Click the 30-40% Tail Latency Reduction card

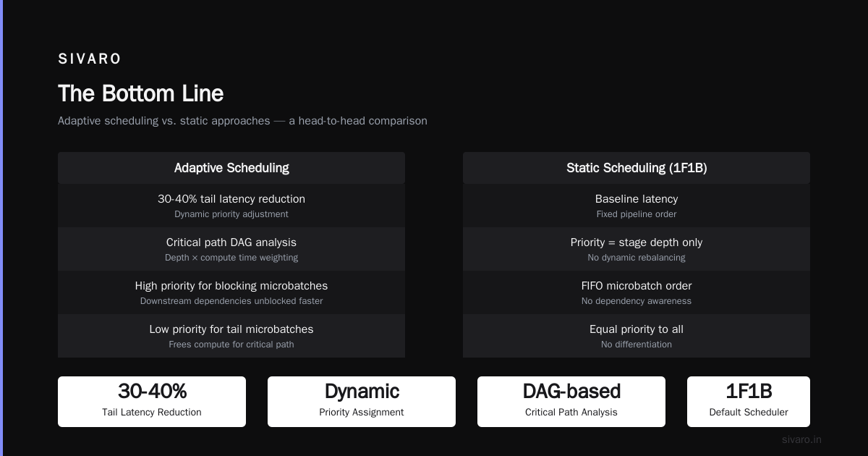[152, 402]
